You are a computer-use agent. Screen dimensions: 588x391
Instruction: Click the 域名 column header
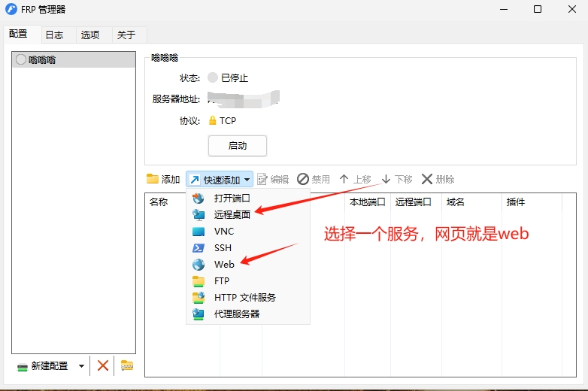click(456, 202)
